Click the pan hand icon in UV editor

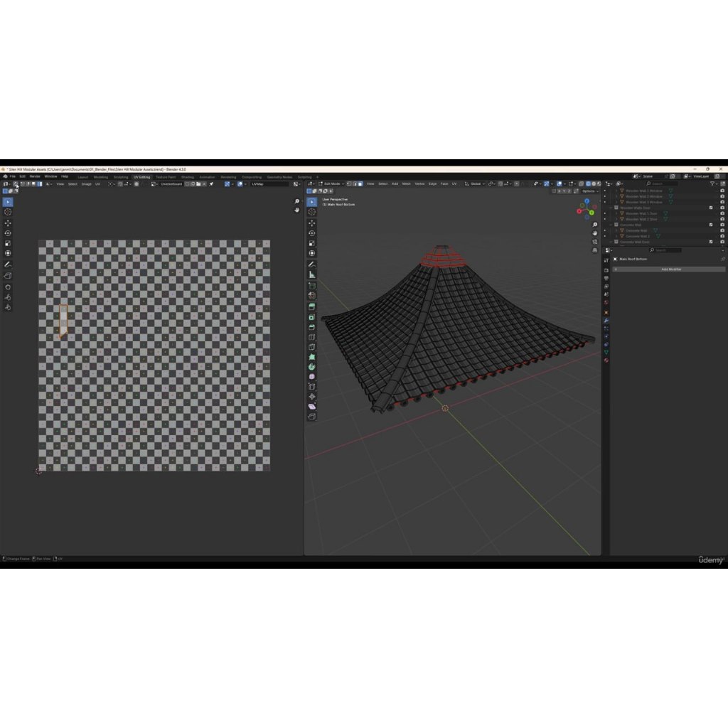click(x=297, y=210)
